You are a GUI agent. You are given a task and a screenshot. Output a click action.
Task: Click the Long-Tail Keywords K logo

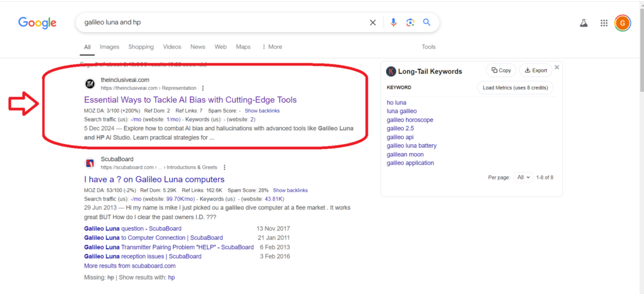point(391,72)
